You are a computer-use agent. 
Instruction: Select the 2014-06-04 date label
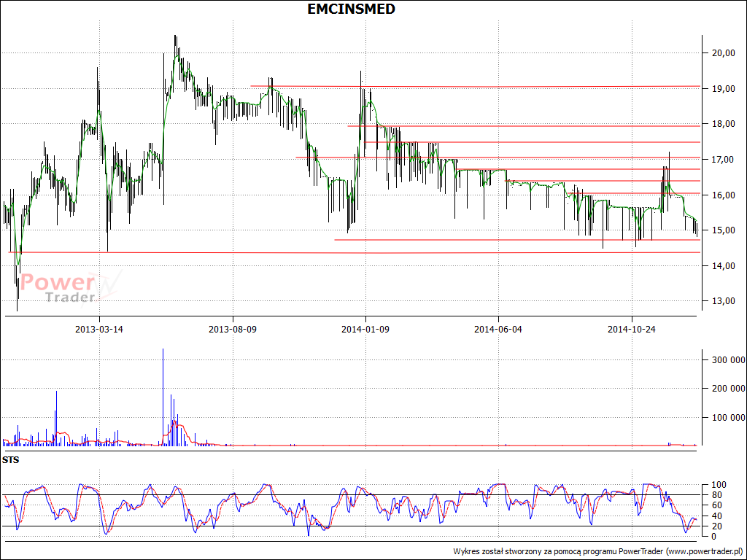click(x=498, y=330)
